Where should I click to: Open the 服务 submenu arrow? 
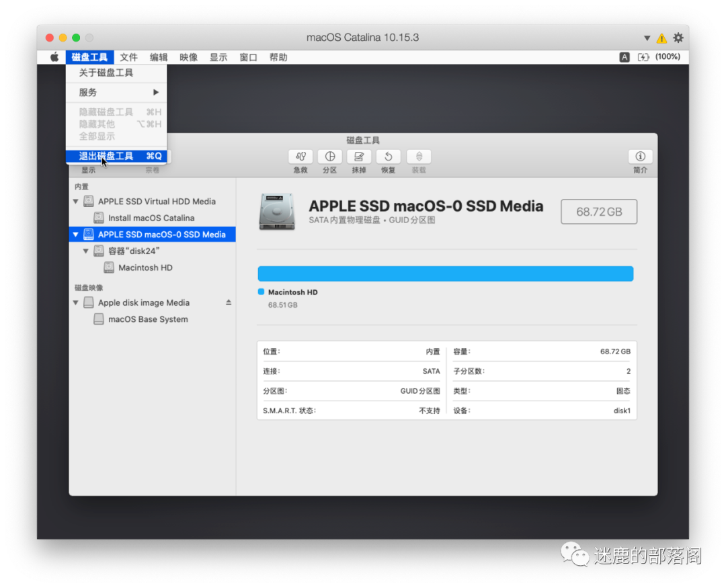(x=156, y=92)
